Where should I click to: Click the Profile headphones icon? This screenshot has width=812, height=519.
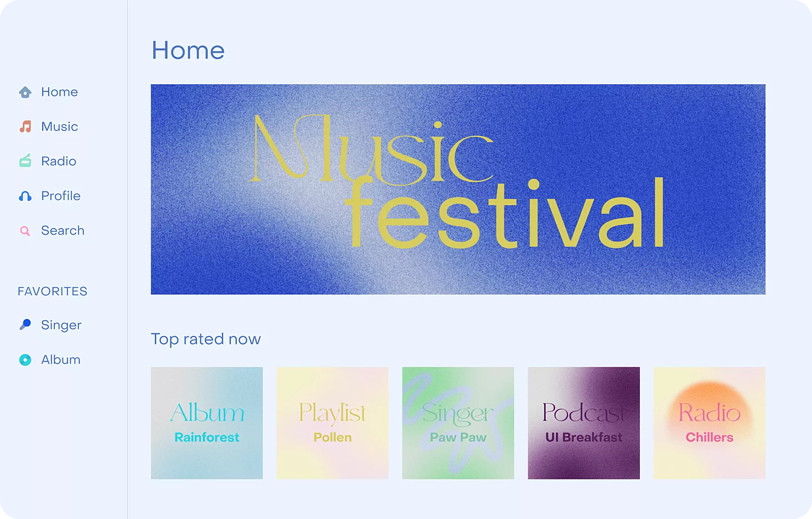point(25,196)
